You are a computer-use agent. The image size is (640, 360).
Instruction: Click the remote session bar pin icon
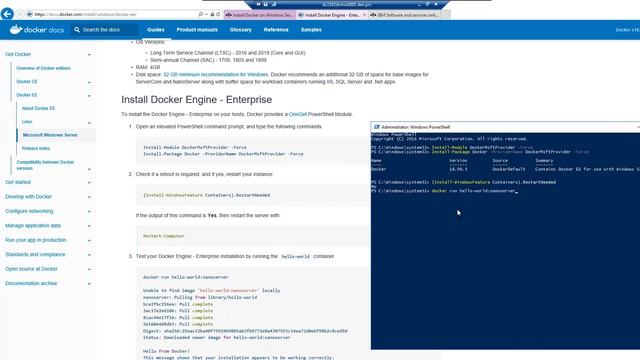pyautogui.click(x=258, y=4)
